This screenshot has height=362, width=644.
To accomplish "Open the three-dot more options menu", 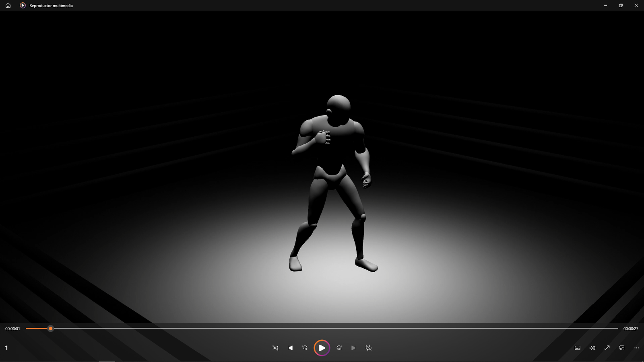I will point(636,348).
